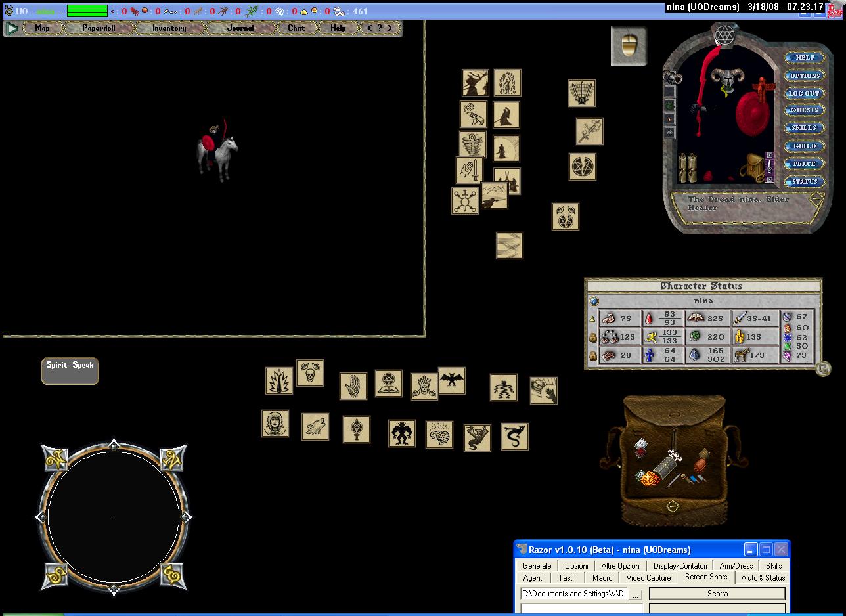Image resolution: width=846 pixels, height=616 pixels.
Task: Toggle the dexterity stat lock icon
Action: coord(592,338)
